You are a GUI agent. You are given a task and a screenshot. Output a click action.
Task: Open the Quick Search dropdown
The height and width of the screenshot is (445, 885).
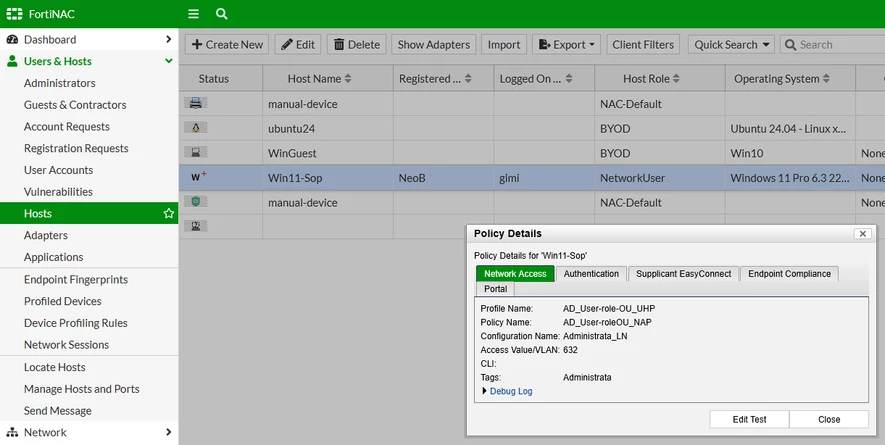tap(731, 45)
